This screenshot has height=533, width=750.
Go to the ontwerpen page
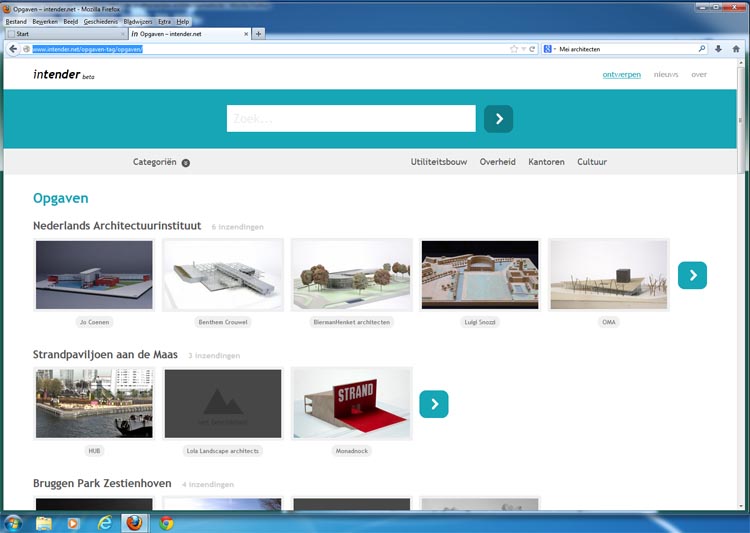621,75
